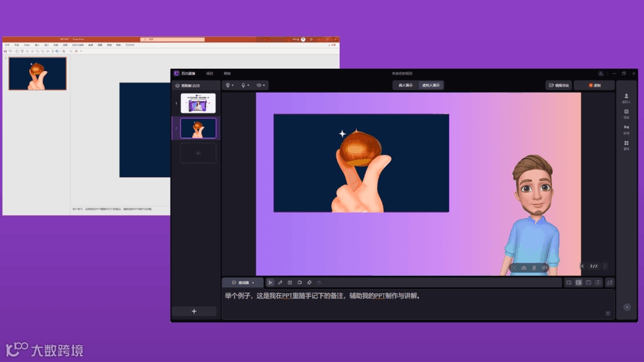Open the 帮助 (Help) menu
644x362 pixels.
(227, 73)
